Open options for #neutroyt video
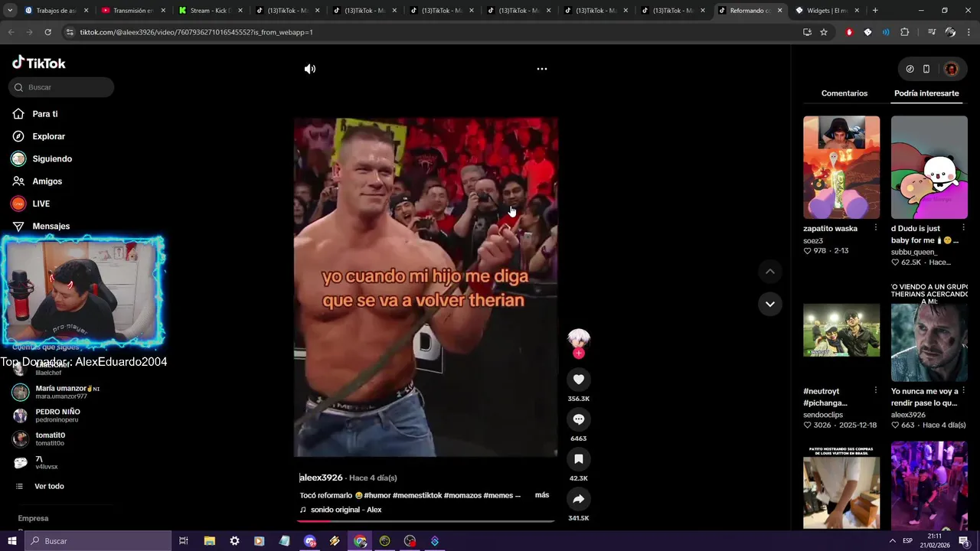 point(876,390)
